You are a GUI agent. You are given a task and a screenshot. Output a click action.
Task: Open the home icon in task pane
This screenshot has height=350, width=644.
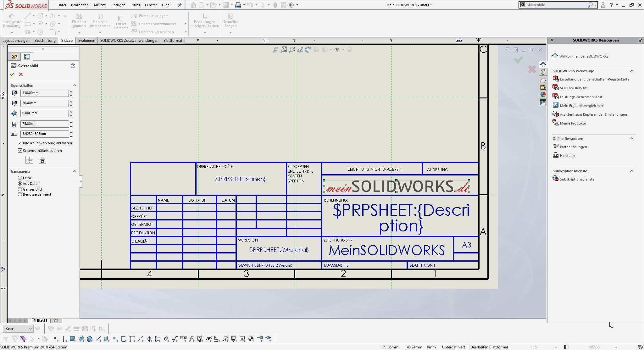(x=543, y=64)
